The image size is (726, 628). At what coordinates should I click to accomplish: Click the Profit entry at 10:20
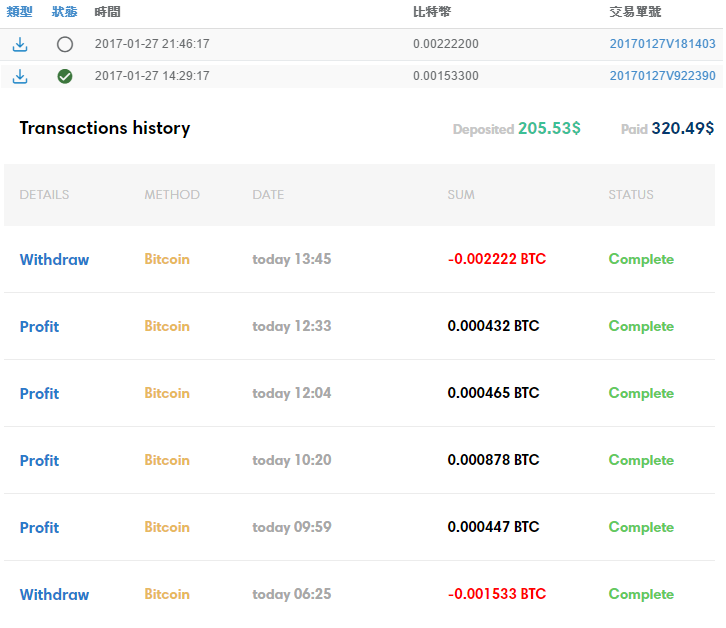tap(39, 460)
